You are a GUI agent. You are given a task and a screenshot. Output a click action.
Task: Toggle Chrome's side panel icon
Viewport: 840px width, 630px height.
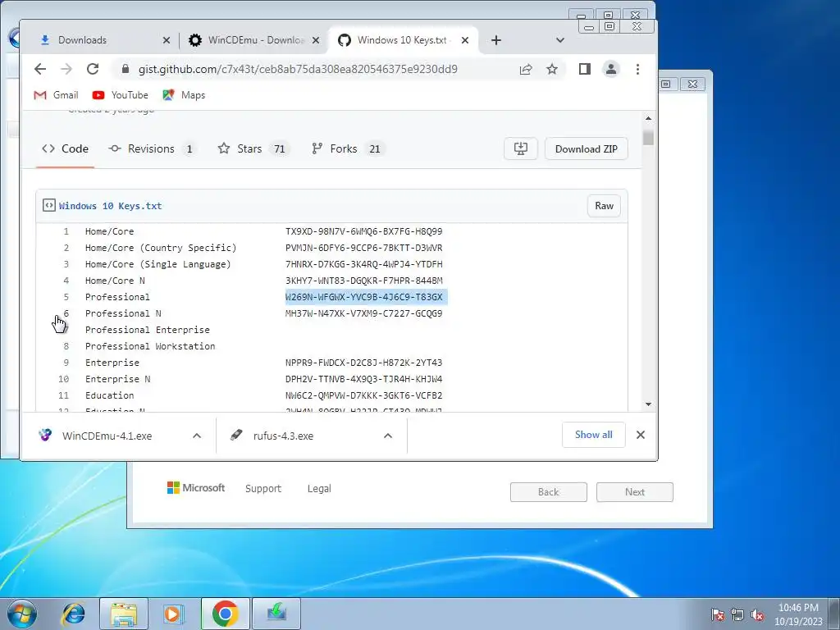(584, 69)
